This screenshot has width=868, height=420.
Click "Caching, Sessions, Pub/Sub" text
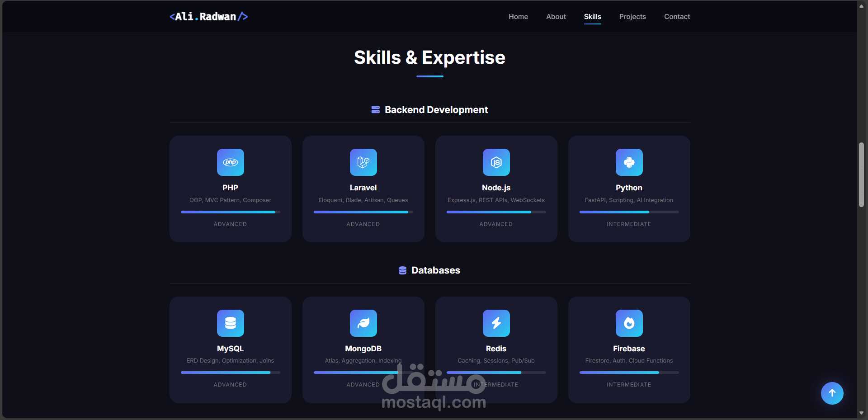[x=496, y=360]
